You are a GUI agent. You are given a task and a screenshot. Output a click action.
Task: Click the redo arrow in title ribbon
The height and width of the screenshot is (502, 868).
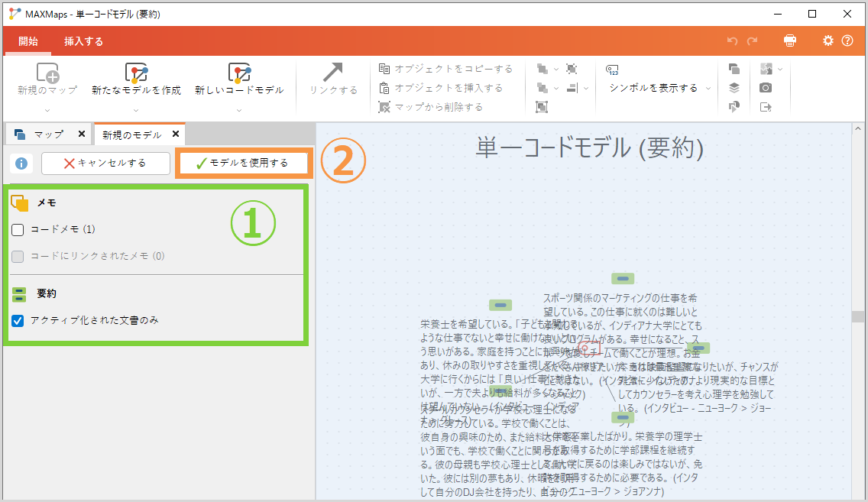pyautogui.click(x=753, y=41)
